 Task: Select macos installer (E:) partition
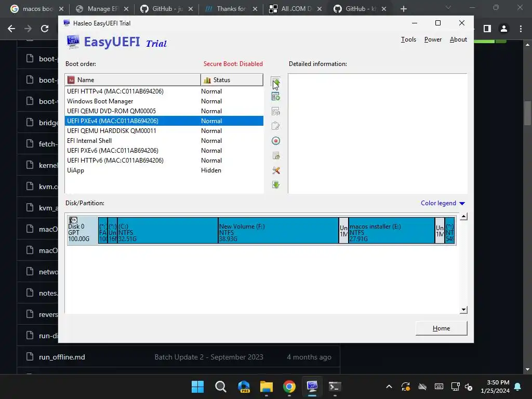[x=392, y=230]
